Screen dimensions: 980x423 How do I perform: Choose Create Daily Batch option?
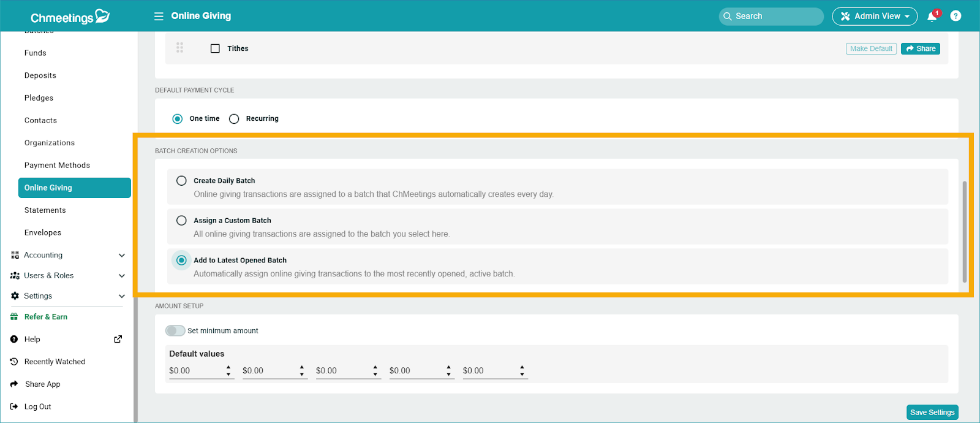[x=181, y=181]
